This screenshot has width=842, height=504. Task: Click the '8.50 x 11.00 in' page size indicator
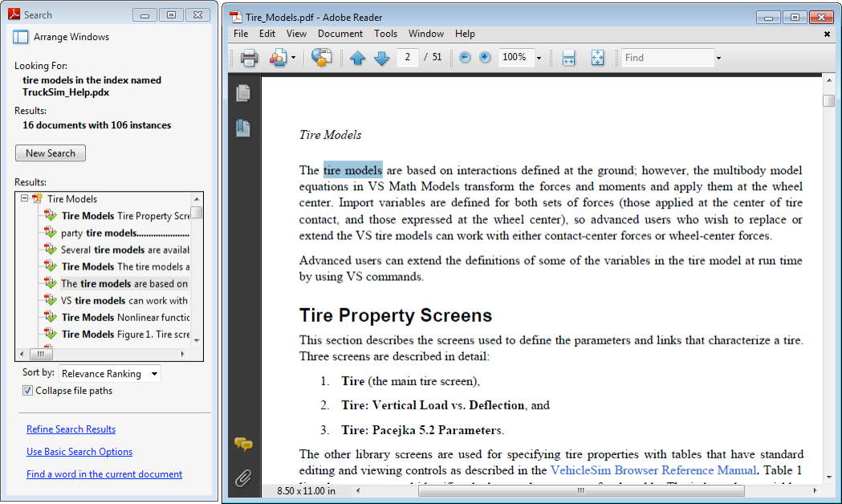(x=306, y=491)
